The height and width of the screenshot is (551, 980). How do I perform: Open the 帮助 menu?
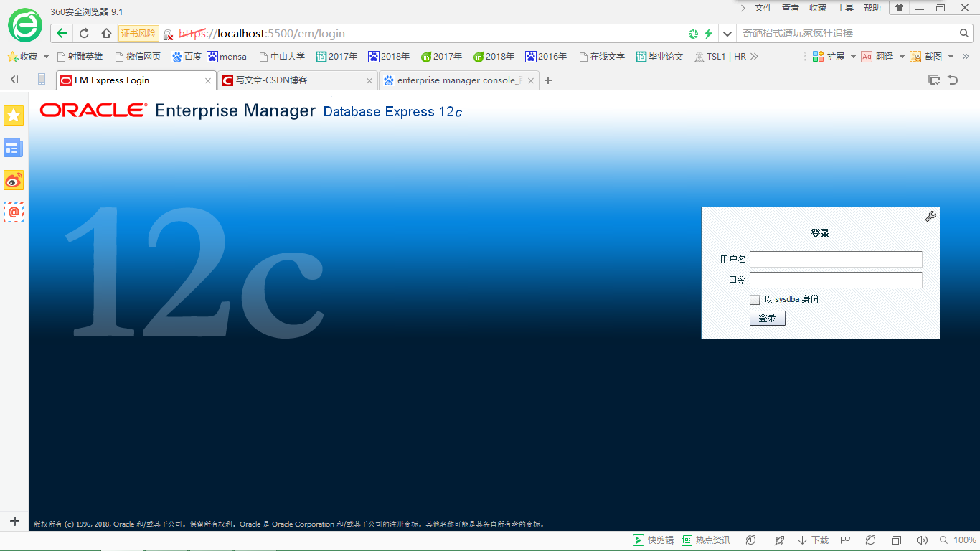[x=872, y=8]
